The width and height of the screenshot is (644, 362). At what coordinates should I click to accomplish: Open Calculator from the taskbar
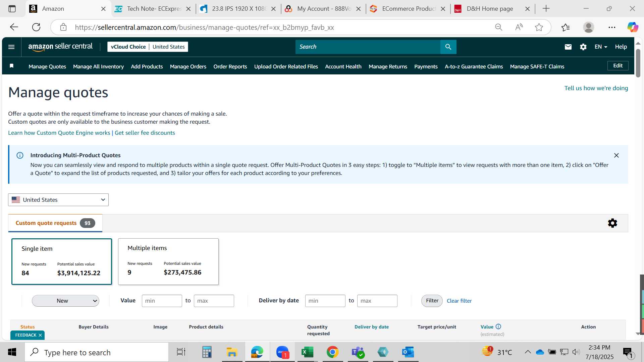click(207, 352)
